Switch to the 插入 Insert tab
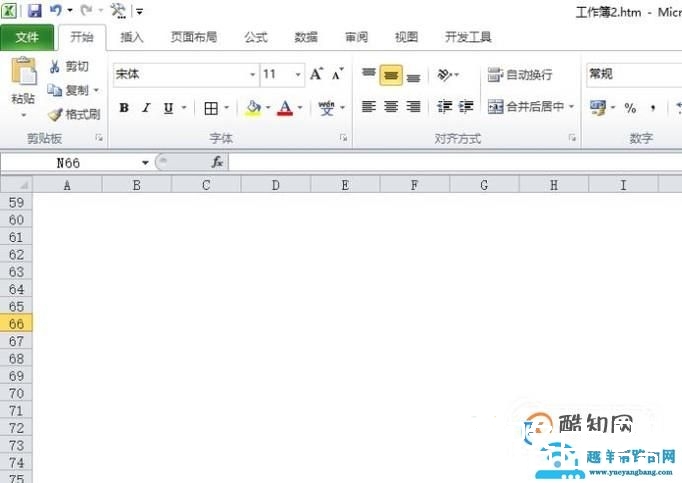 (x=132, y=37)
